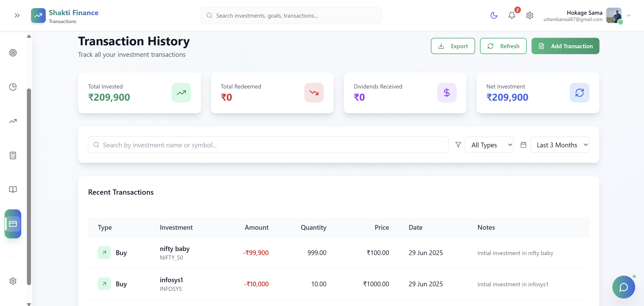Open the sidebar settings gear icon

(x=13, y=281)
